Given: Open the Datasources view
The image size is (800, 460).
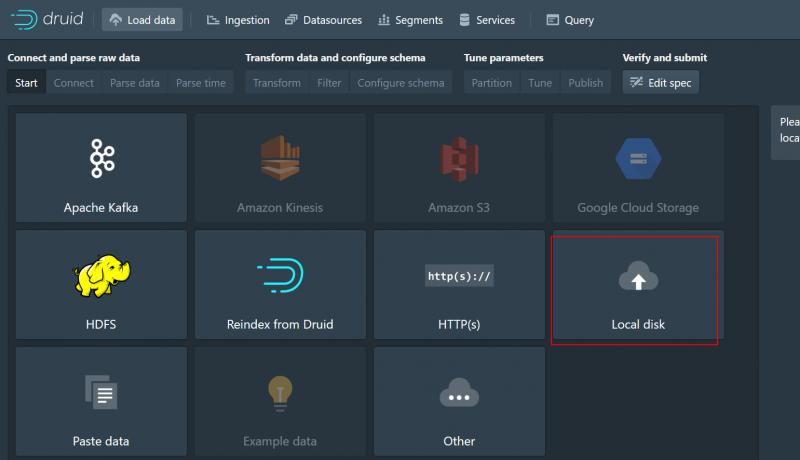Looking at the screenshot, I should coord(323,20).
